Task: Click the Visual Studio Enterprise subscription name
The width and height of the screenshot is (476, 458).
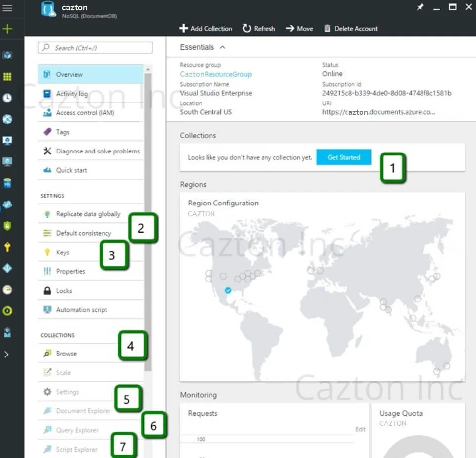Action: (x=216, y=93)
